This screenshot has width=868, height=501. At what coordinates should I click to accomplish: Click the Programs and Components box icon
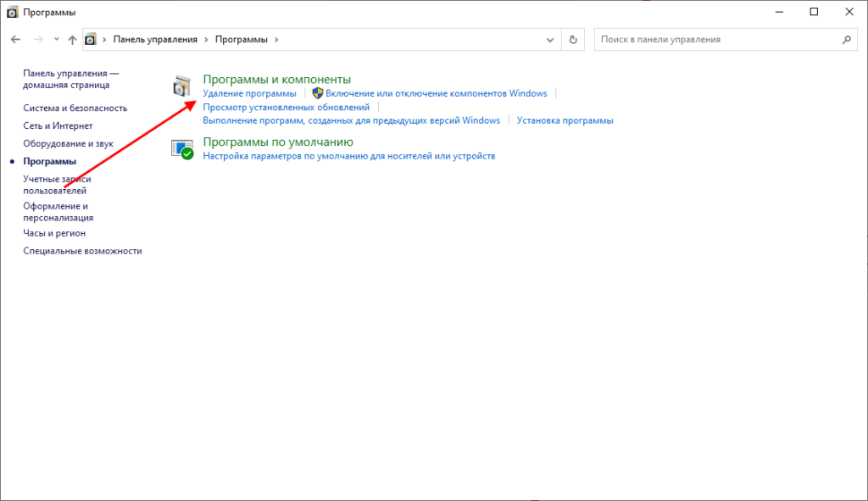183,86
